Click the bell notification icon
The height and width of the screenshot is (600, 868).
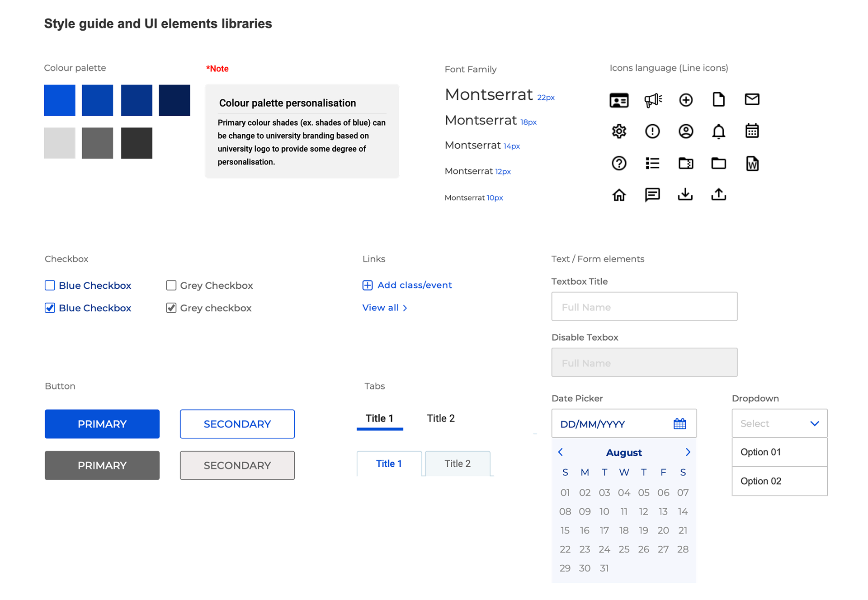click(718, 131)
